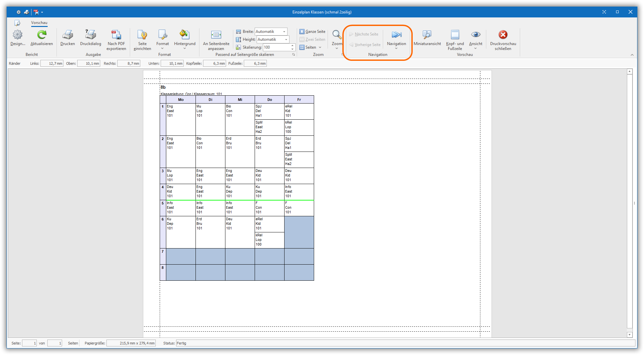Click An Seitenbreite anpassen icon
The image size is (644, 355).
tap(216, 35)
